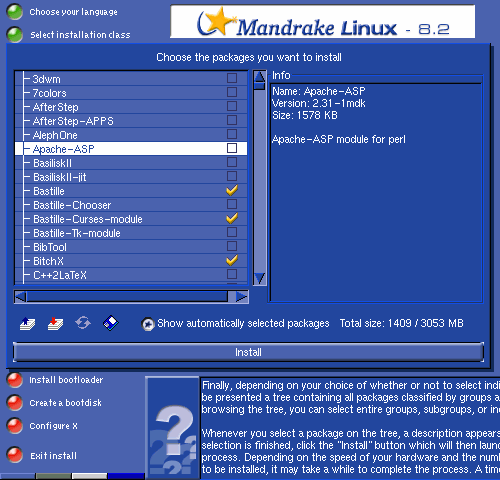Click the save package selection icon
Viewport: 500px width, 480px height.
[x=55, y=323]
